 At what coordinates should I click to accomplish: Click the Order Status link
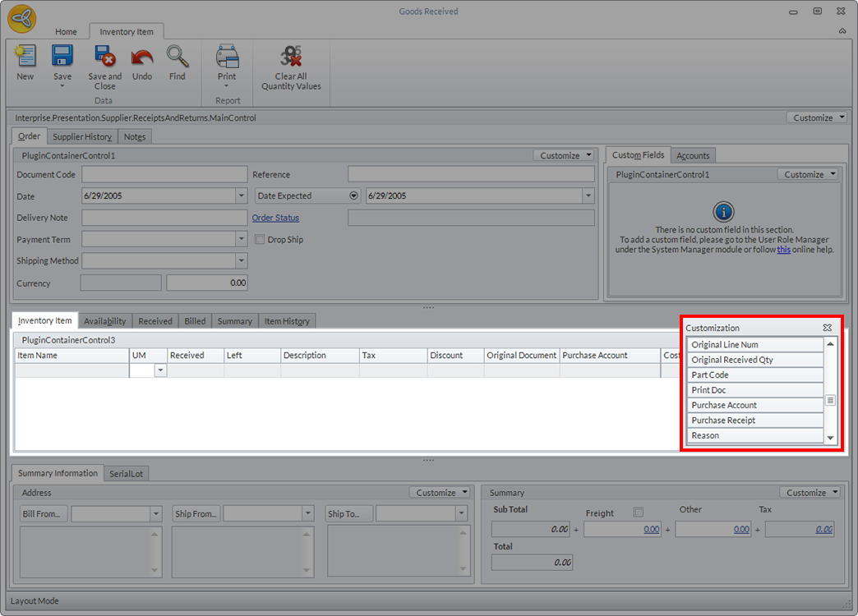click(x=275, y=218)
